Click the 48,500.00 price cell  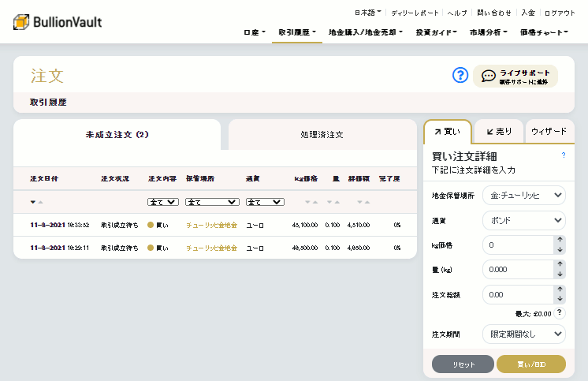point(305,248)
